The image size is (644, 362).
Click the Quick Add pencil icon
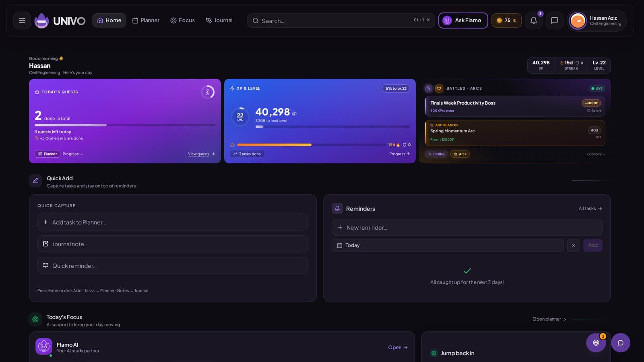35,181
